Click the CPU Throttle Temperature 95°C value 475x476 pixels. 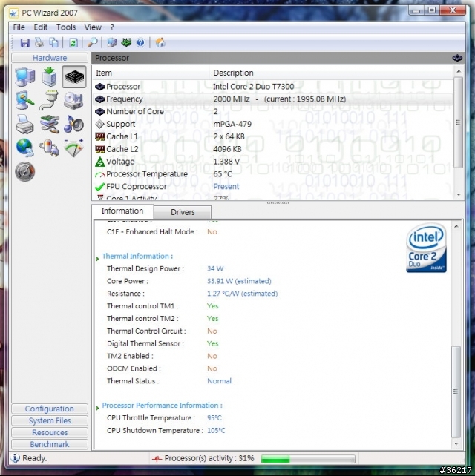pos(214,417)
